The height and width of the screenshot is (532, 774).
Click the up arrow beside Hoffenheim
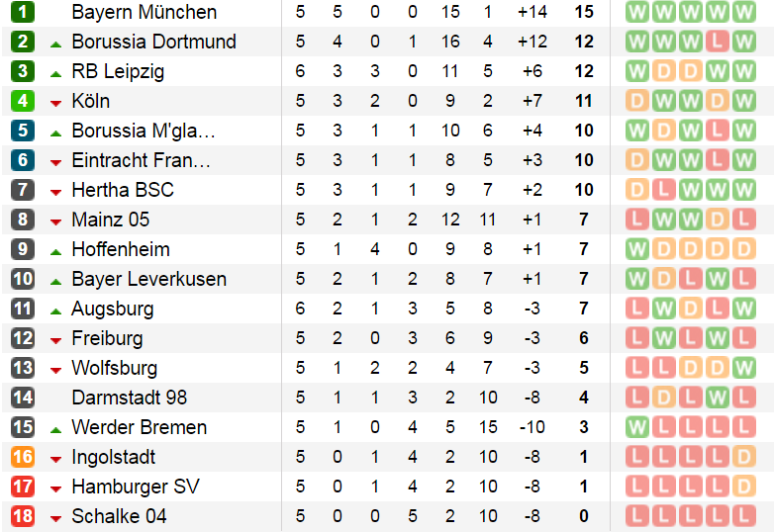click(x=55, y=250)
